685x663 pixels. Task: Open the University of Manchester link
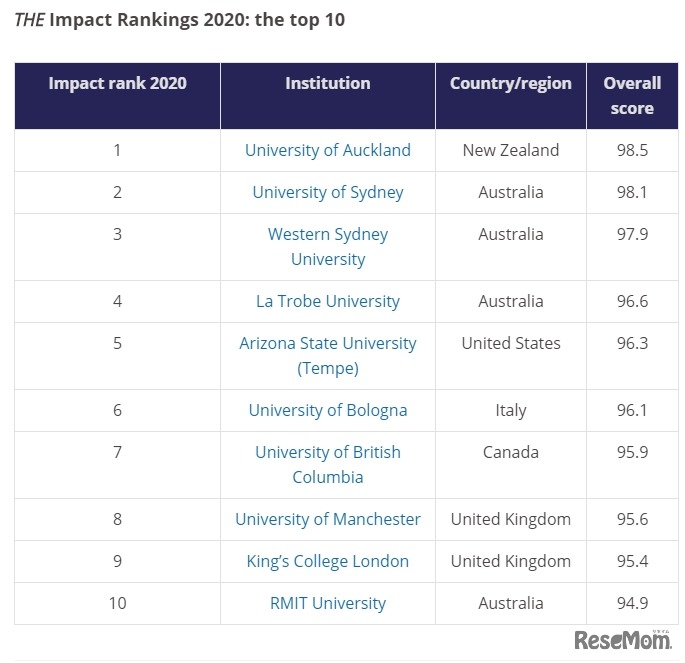[328, 519]
